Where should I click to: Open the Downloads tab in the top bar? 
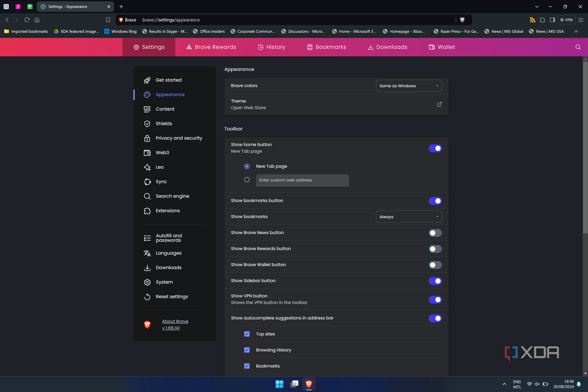387,47
